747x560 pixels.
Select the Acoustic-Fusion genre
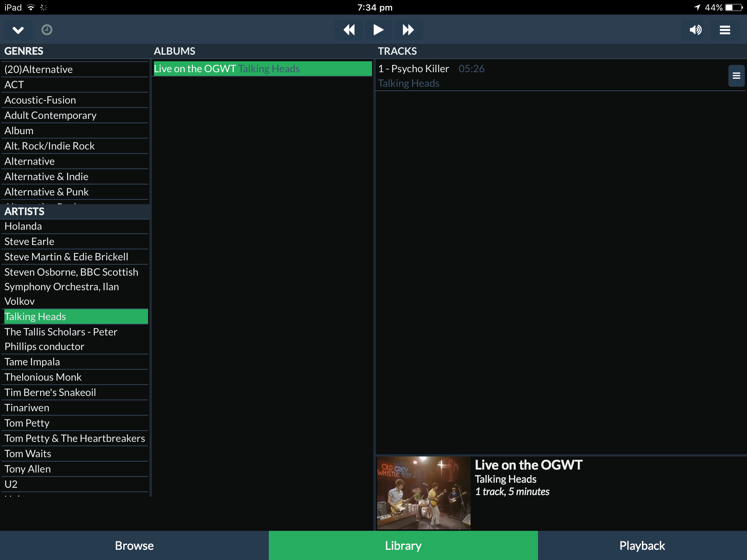(76, 100)
